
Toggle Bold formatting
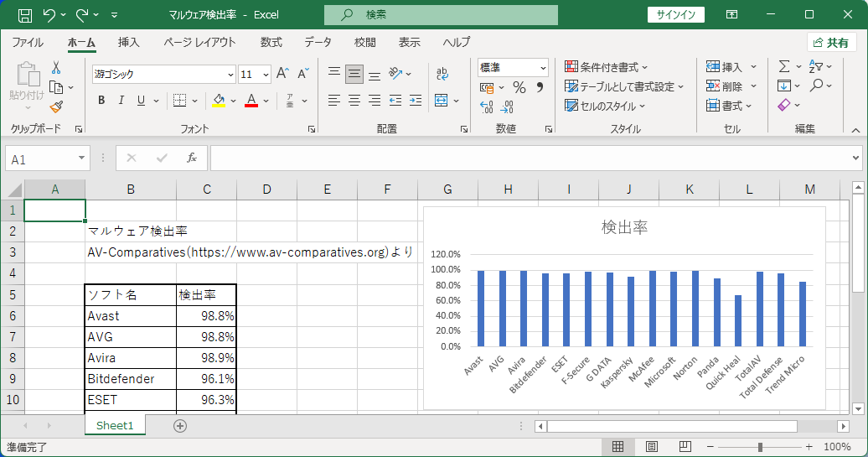click(101, 101)
